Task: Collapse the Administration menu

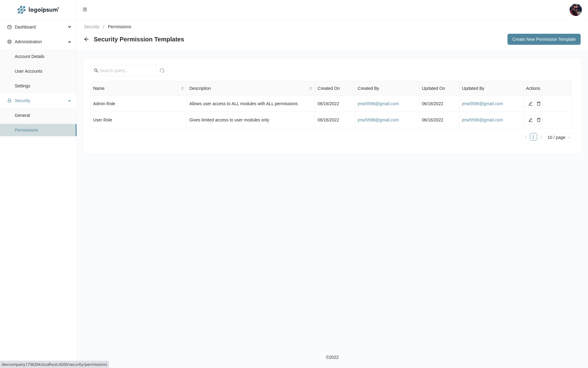Action: pyautogui.click(x=38, y=42)
